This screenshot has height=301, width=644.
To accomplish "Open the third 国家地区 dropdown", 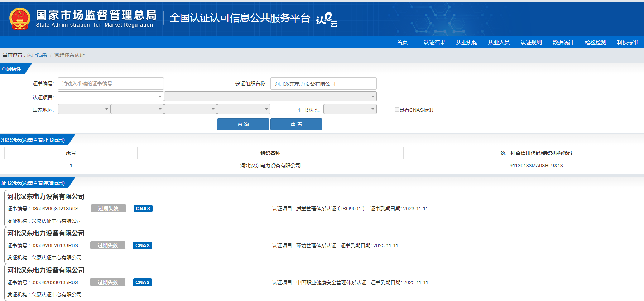I will tap(191, 109).
